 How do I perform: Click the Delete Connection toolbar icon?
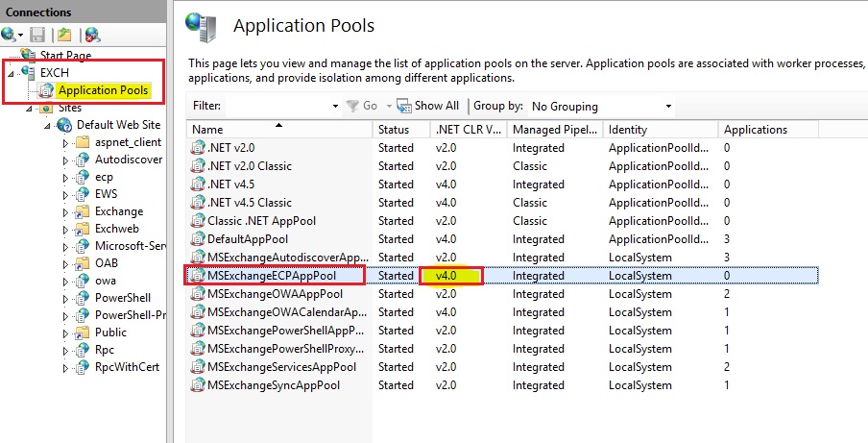tap(92, 35)
